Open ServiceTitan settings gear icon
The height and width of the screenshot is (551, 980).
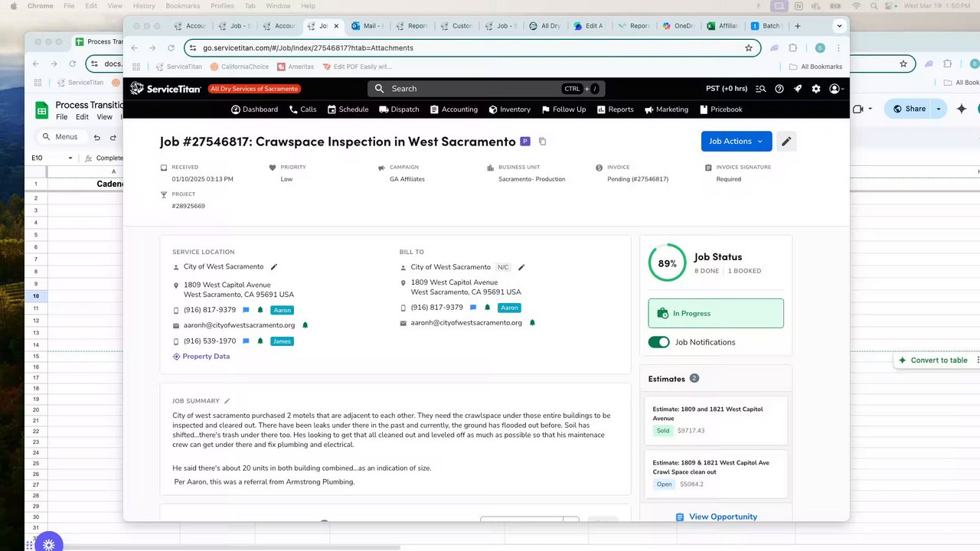coord(816,89)
